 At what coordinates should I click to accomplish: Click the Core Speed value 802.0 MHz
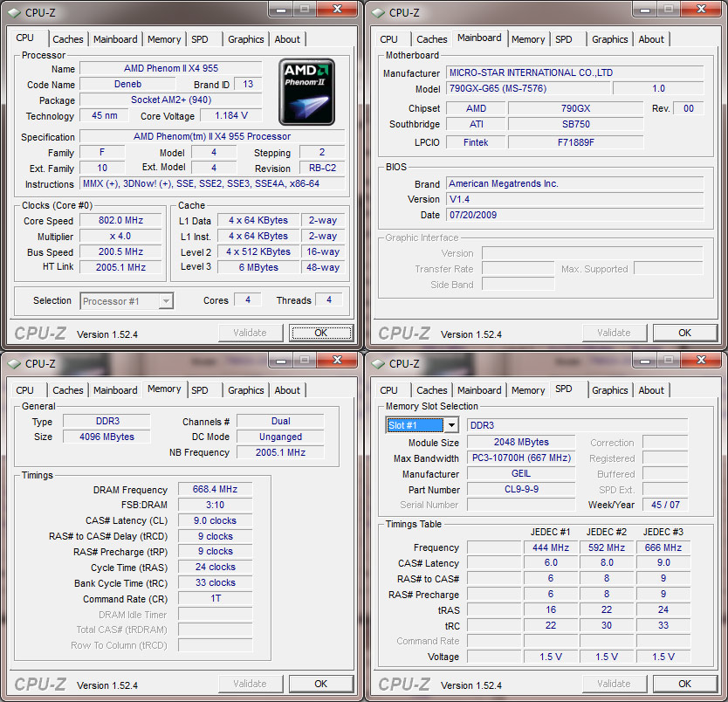120,220
